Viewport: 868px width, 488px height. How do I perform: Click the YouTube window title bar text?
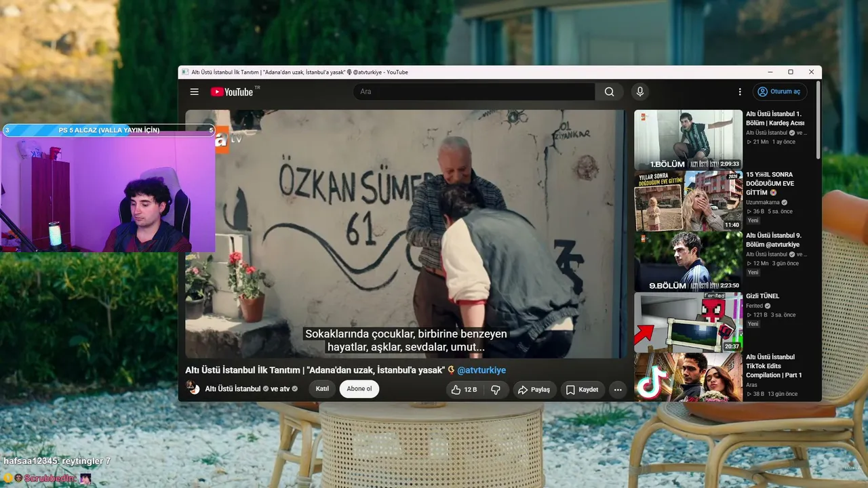pos(300,72)
